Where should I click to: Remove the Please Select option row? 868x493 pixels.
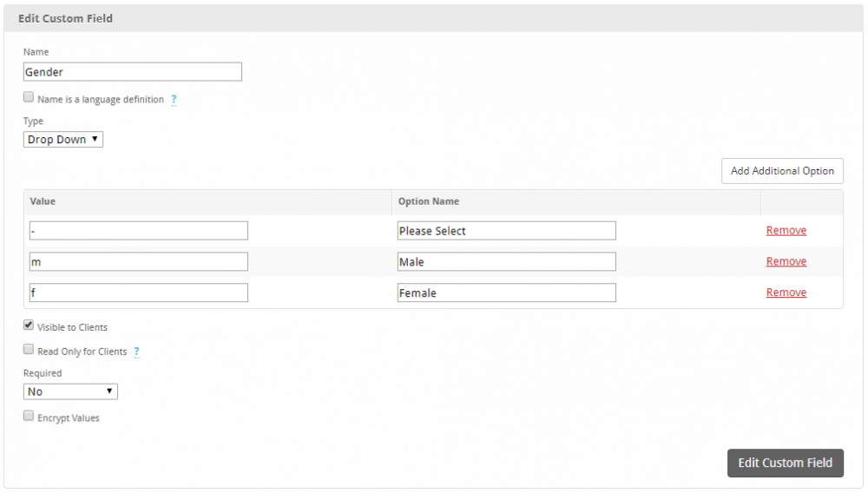pyautogui.click(x=786, y=230)
